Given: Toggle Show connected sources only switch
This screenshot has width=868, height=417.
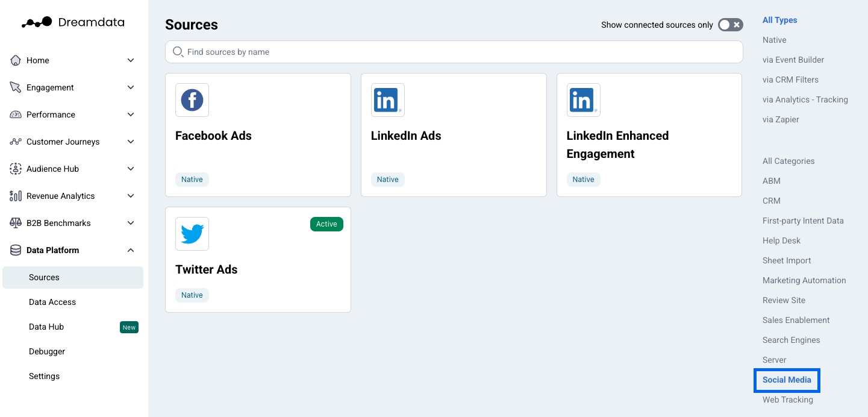Looking at the screenshot, I should [731, 25].
